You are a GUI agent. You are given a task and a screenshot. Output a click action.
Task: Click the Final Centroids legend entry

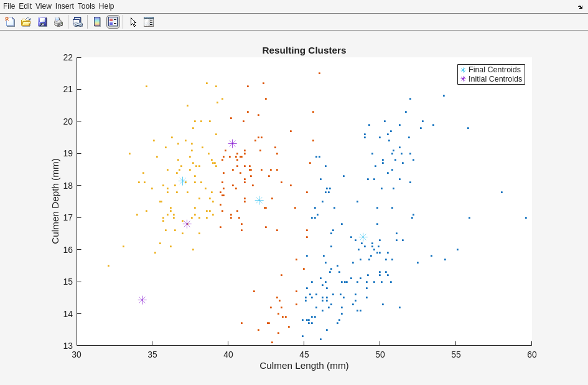tap(494, 70)
